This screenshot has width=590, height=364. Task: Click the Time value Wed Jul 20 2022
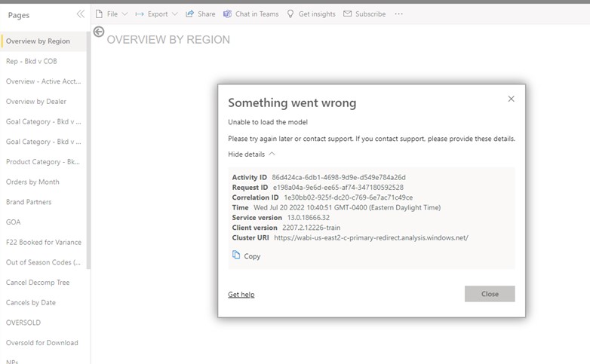coord(347,207)
